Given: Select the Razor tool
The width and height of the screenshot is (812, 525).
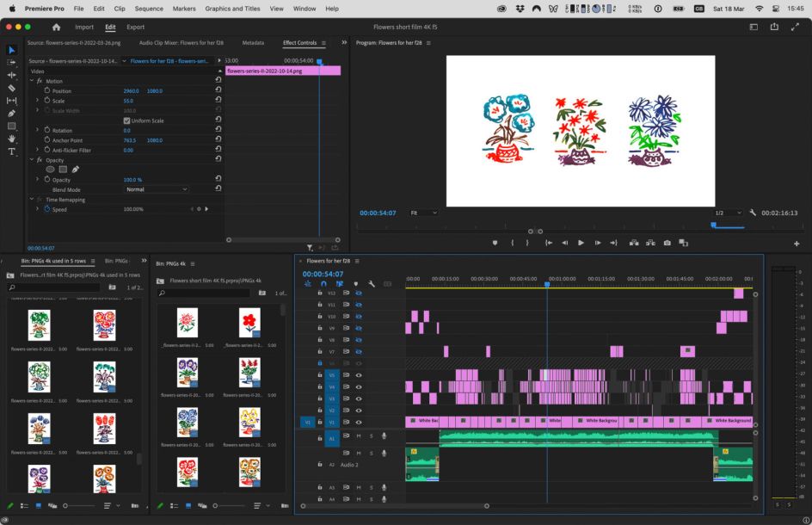Looking at the screenshot, I should (x=11, y=88).
